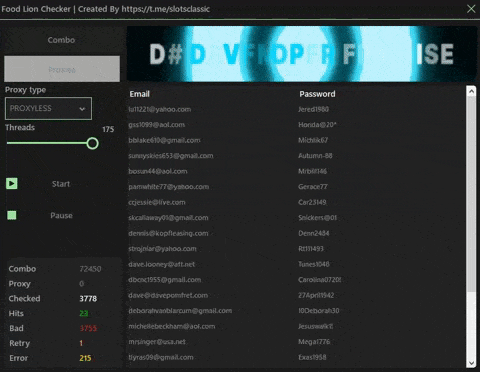Click the Retry count 1

[x=81, y=343]
